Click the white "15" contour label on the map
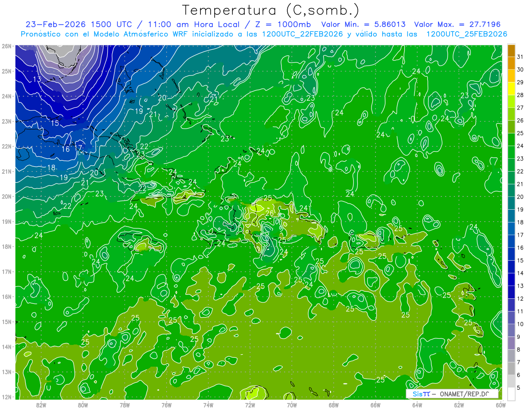This screenshot has width=532, height=411. tap(55, 123)
